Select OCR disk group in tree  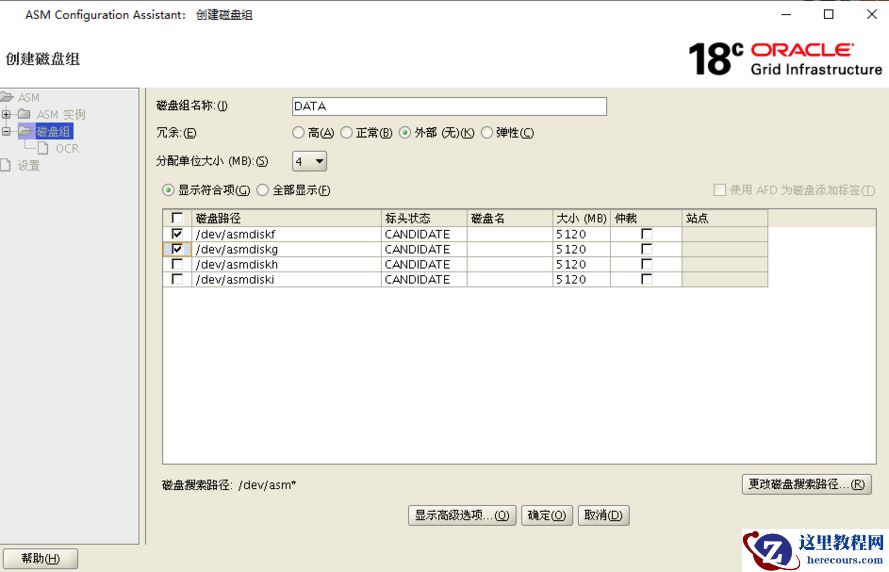pos(67,149)
